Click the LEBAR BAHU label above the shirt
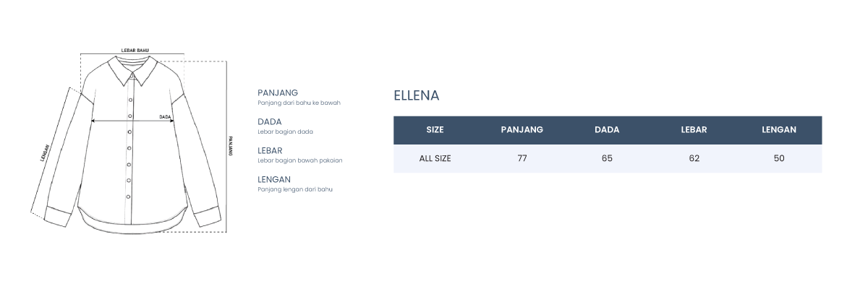 135,51
